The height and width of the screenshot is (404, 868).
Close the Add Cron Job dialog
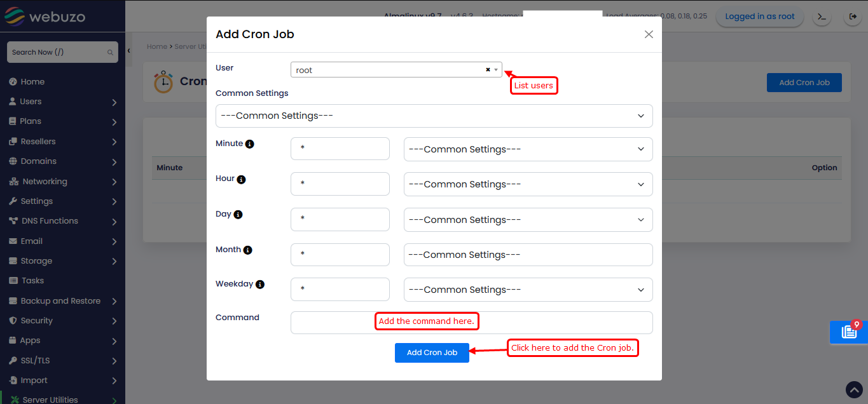649,34
